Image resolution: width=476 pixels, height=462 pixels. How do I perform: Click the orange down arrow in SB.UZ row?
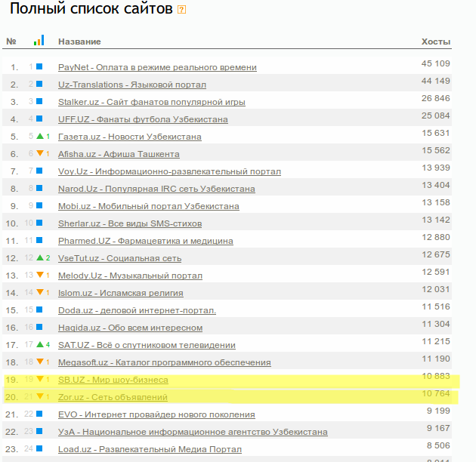[40, 379]
